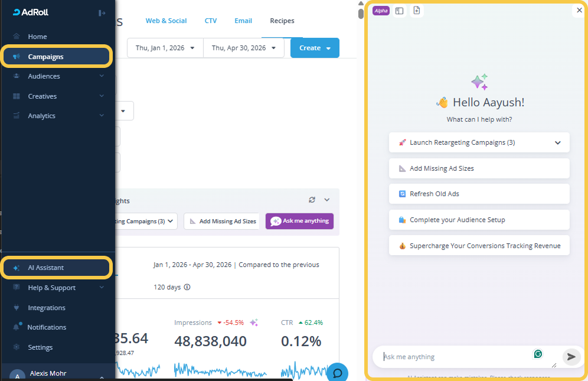Screen dimensions: 588x381
Task: Click the Integrations plug icon
Action: [16, 307]
